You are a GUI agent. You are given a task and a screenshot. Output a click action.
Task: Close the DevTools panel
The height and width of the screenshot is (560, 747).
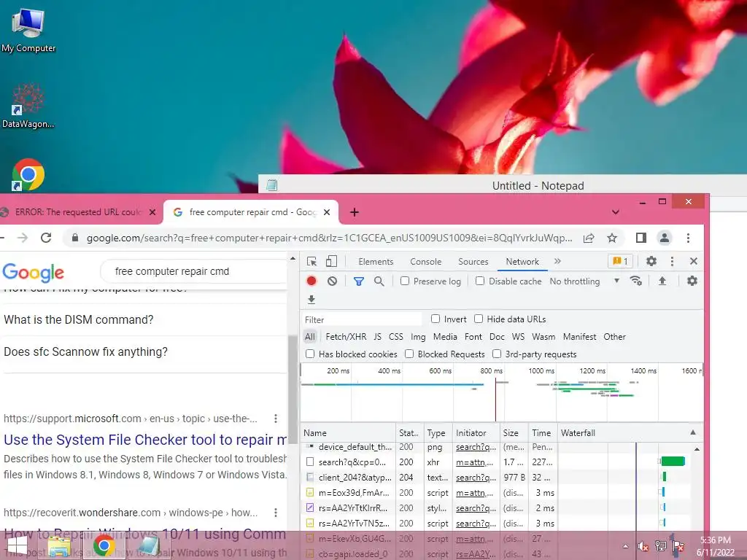pyautogui.click(x=694, y=261)
